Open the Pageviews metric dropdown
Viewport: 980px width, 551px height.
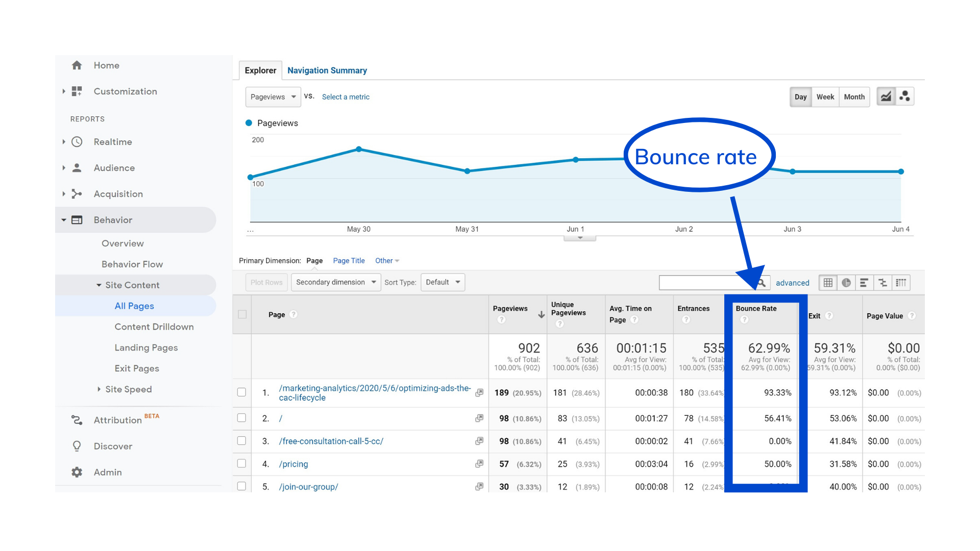[x=273, y=97]
